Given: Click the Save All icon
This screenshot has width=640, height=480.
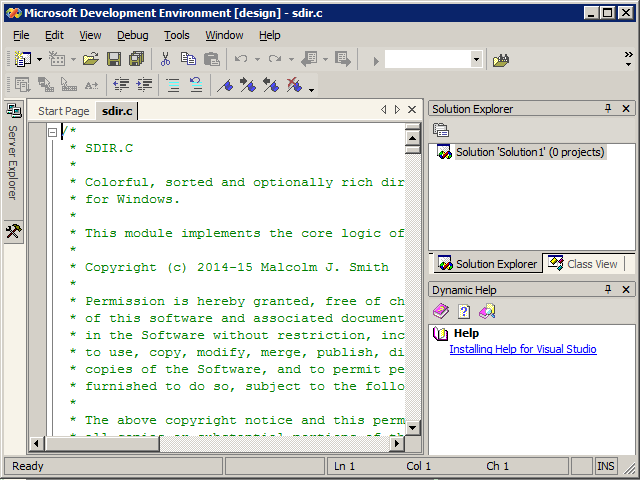Looking at the screenshot, I should tap(137, 60).
